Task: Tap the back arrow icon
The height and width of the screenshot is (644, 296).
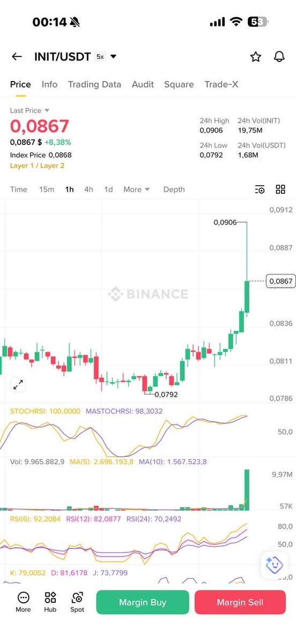Action: tap(17, 57)
